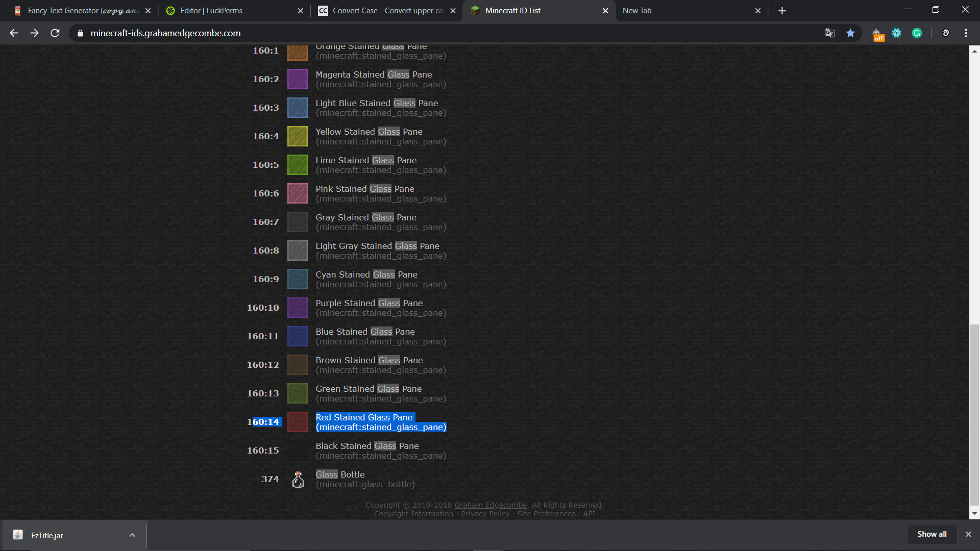Viewport: 980px width, 551px height.
Task: Click the Lime Stained Glass Pane swatch
Action: click(298, 165)
